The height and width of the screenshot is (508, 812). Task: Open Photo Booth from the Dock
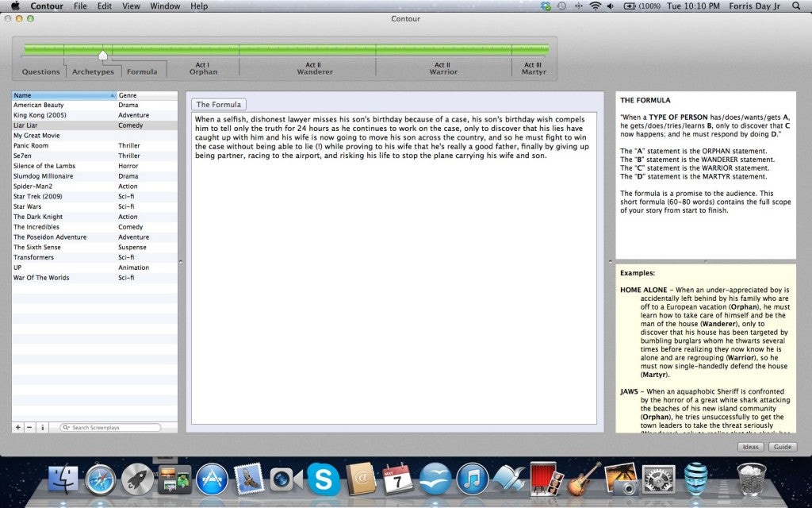click(x=546, y=479)
